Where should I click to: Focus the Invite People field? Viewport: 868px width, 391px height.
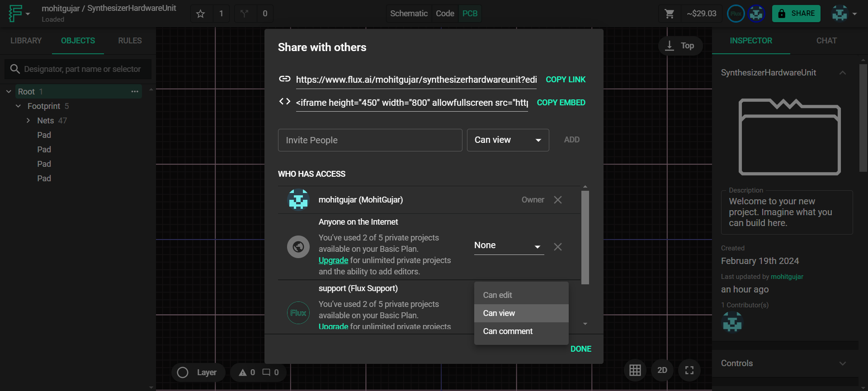tap(370, 140)
